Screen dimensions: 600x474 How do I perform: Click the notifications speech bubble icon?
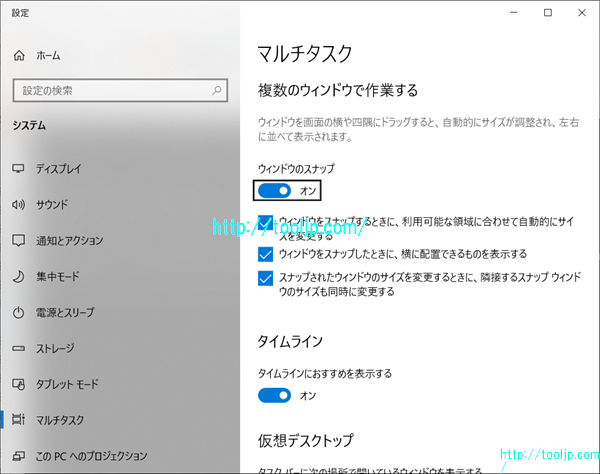[18, 241]
